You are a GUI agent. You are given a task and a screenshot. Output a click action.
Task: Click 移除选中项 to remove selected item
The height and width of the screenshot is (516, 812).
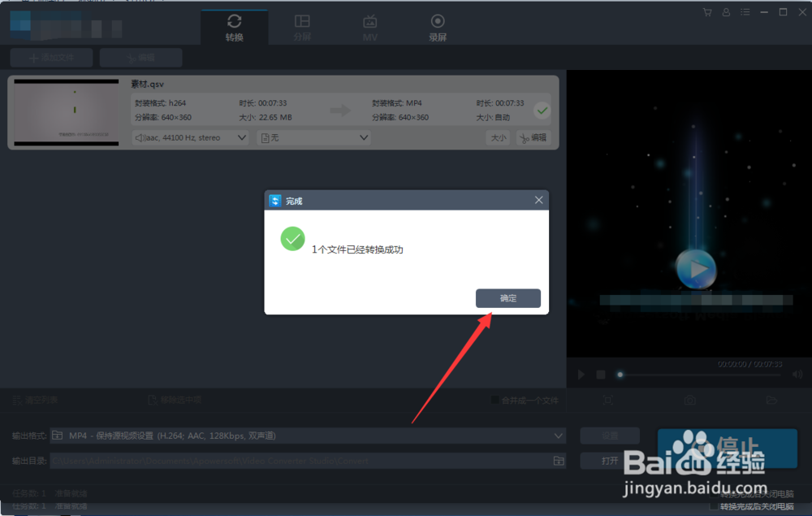coord(175,400)
